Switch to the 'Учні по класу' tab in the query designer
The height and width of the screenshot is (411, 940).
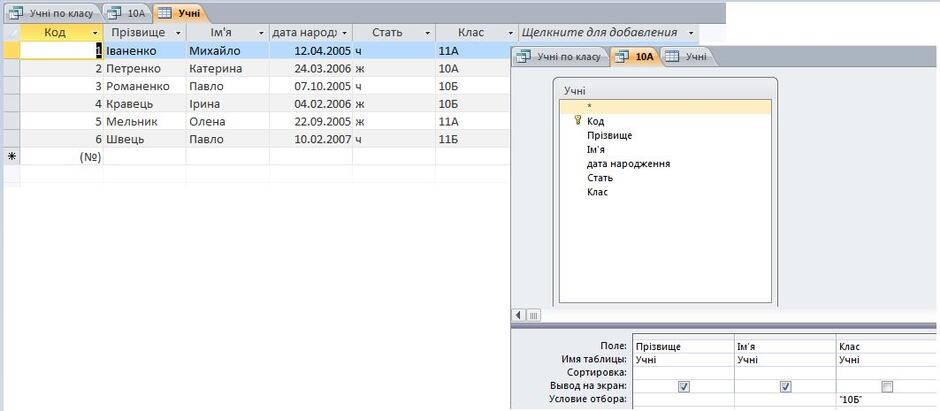tap(560, 57)
